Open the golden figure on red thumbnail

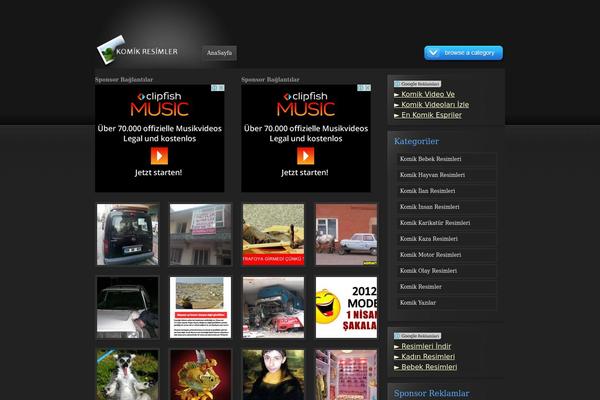[201, 375]
